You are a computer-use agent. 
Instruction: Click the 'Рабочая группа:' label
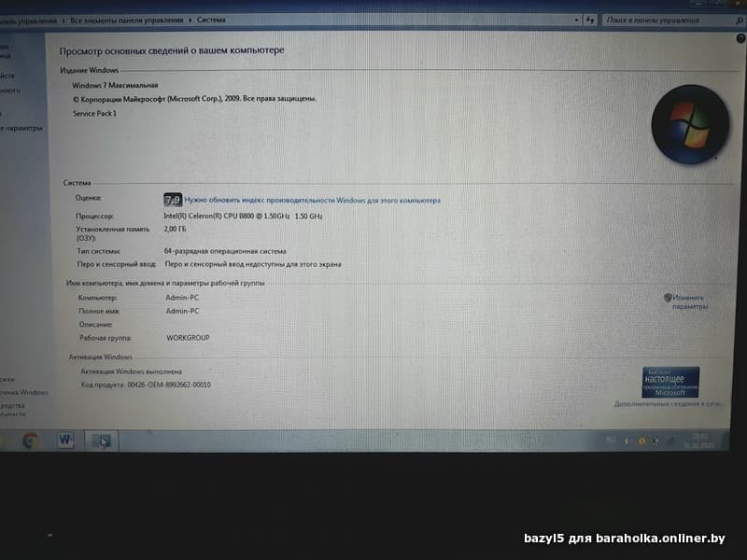106,338
